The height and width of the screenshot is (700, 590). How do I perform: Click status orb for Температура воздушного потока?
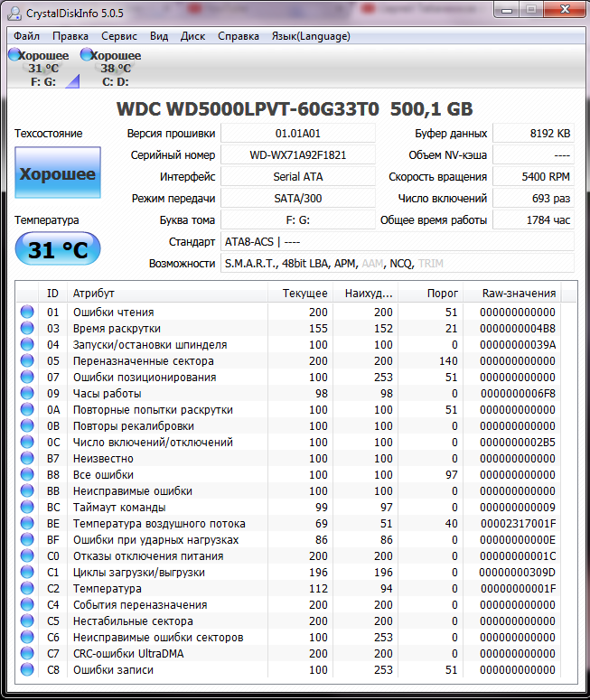[27, 523]
